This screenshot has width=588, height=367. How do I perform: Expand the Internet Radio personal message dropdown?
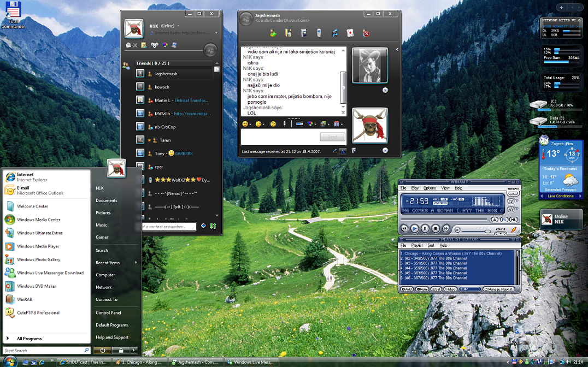(216, 33)
